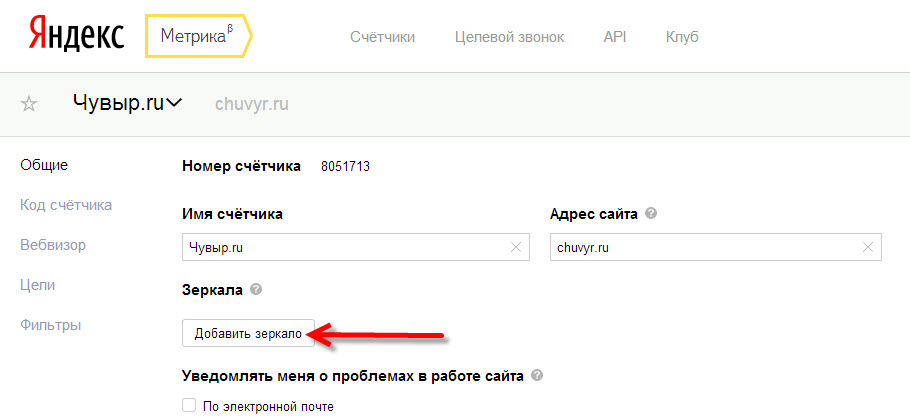Viewport: 910px width, 420px height.
Task: Switch to the Цели tab
Action: pos(37,285)
